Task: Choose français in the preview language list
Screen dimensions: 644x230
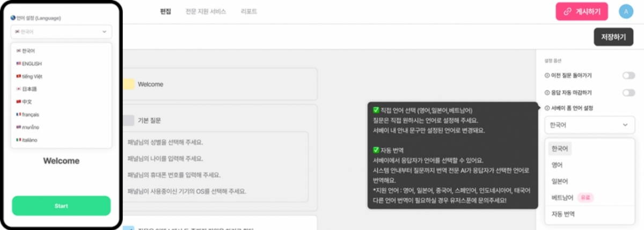Action: [61, 114]
